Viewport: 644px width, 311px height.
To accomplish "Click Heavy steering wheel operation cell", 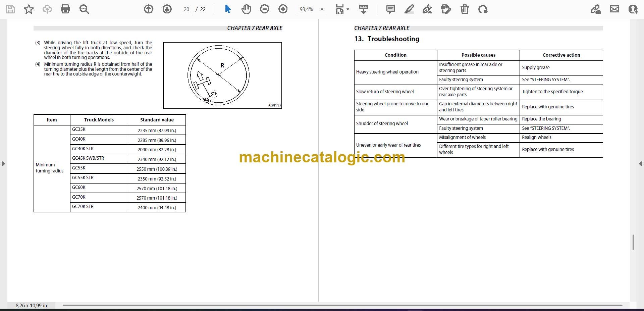I will click(x=395, y=72).
